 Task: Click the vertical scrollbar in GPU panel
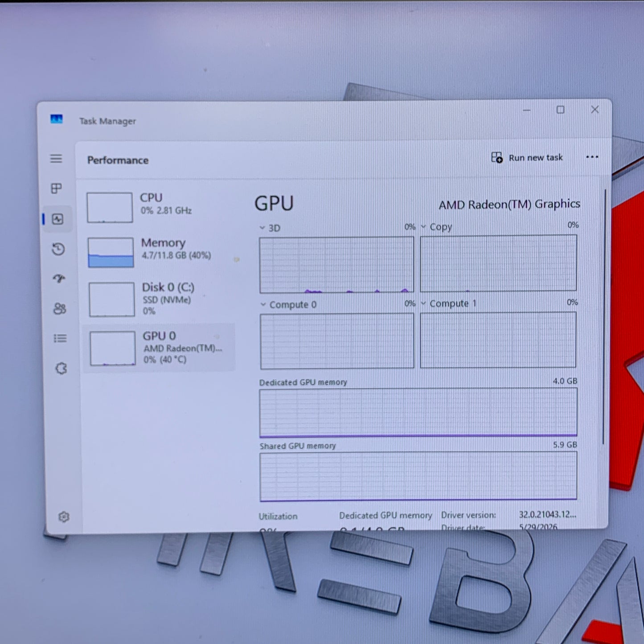[x=605, y=316]
